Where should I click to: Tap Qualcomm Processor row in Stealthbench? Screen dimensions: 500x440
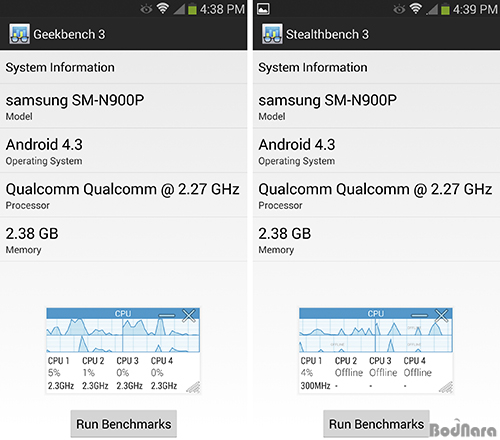point(376,195)
